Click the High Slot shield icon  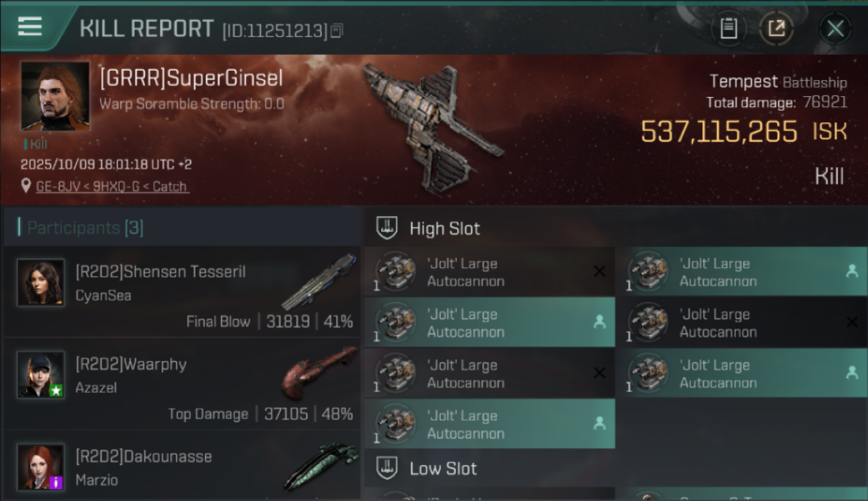pos(387,228)
